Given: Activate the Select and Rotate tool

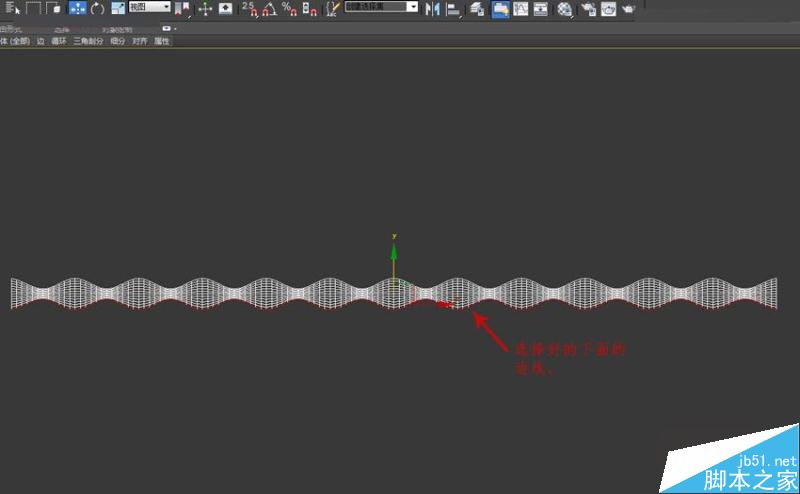Looking at the screenshot, I should click(97, 8).
